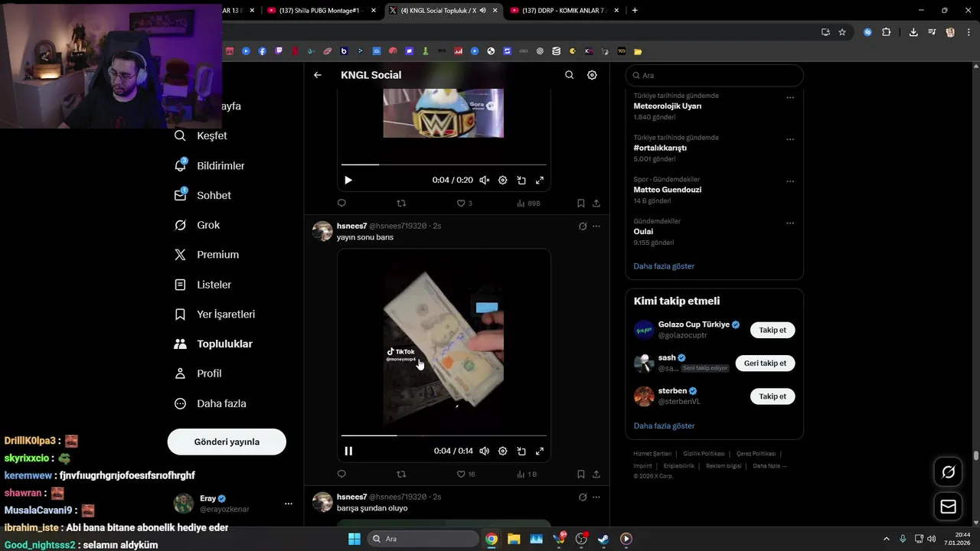Open more options for Oulai trend

pyautogui.click(x=790, y=223)
